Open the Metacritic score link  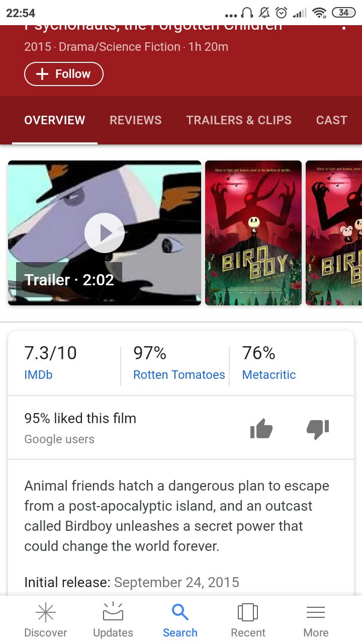pyautogui.click(x=269, y=375)
